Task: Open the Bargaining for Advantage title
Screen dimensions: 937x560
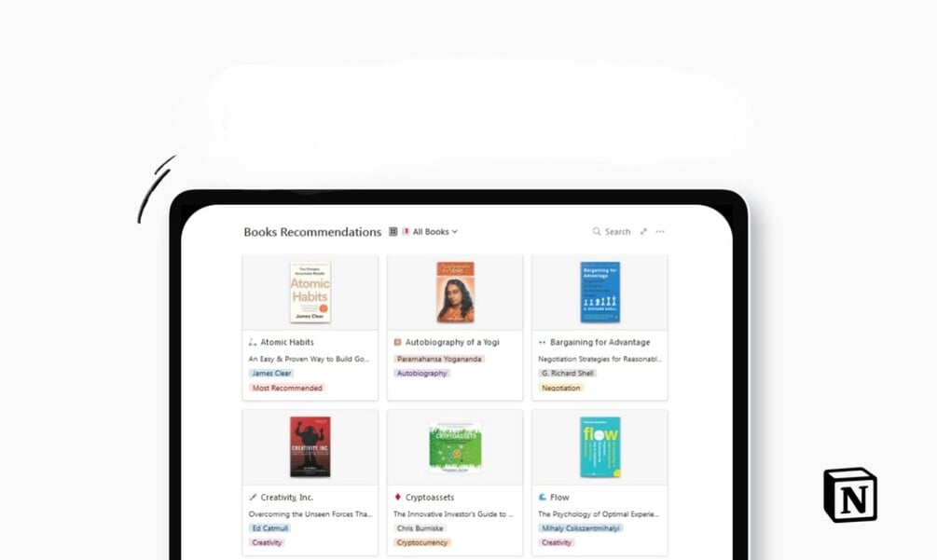Action: point(600,342)
